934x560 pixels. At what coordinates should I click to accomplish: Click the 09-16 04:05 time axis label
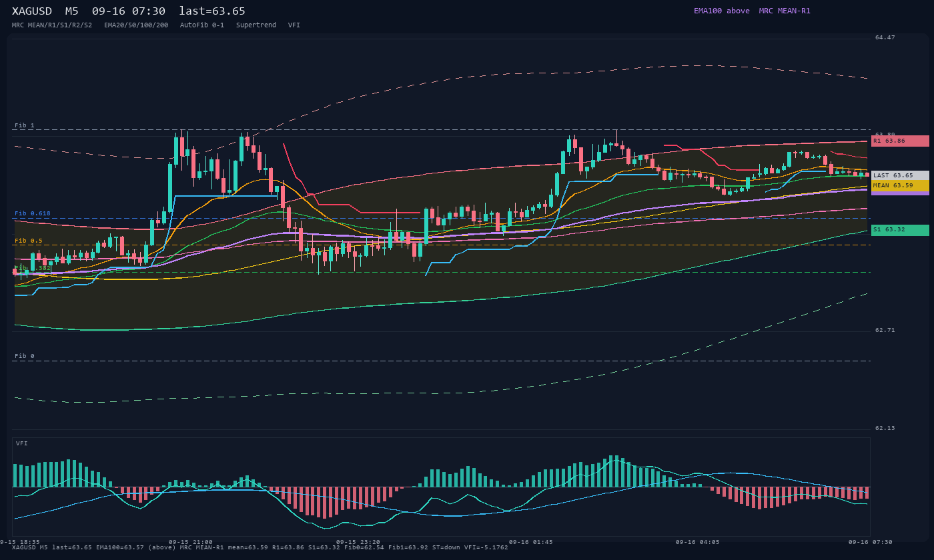[698, 542]
